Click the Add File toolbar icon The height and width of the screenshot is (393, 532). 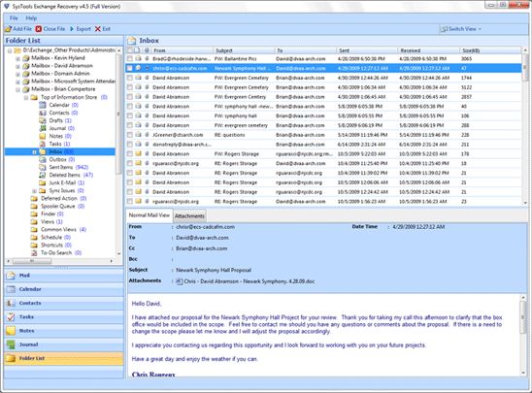pyautogui.click(x=8, y=29)
